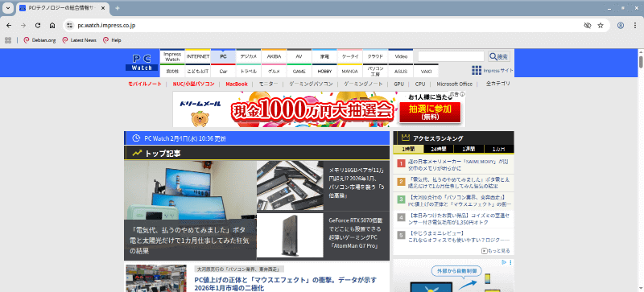Open the Chrome three-dot menu
The image size is (644, 292).
(634, 26)
